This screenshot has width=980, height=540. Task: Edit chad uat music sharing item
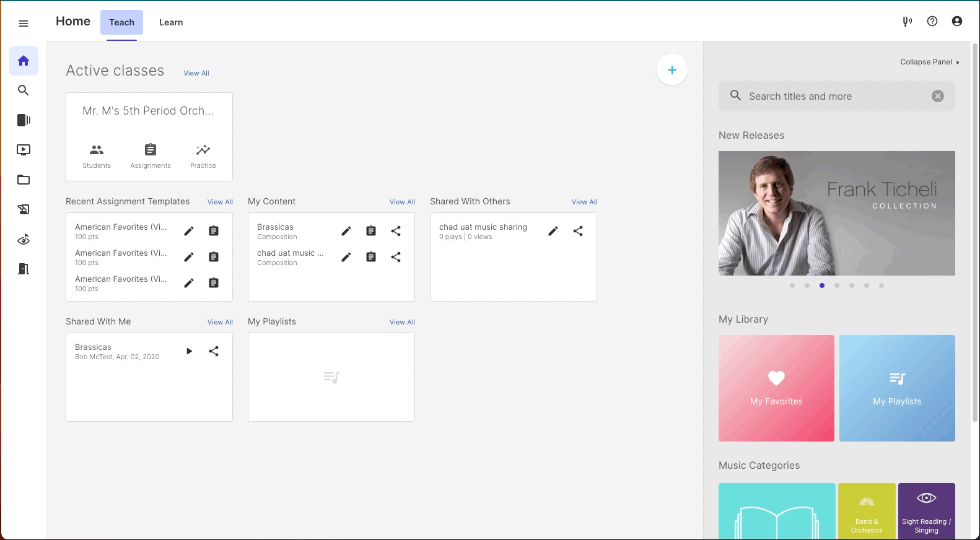point(553,231)
